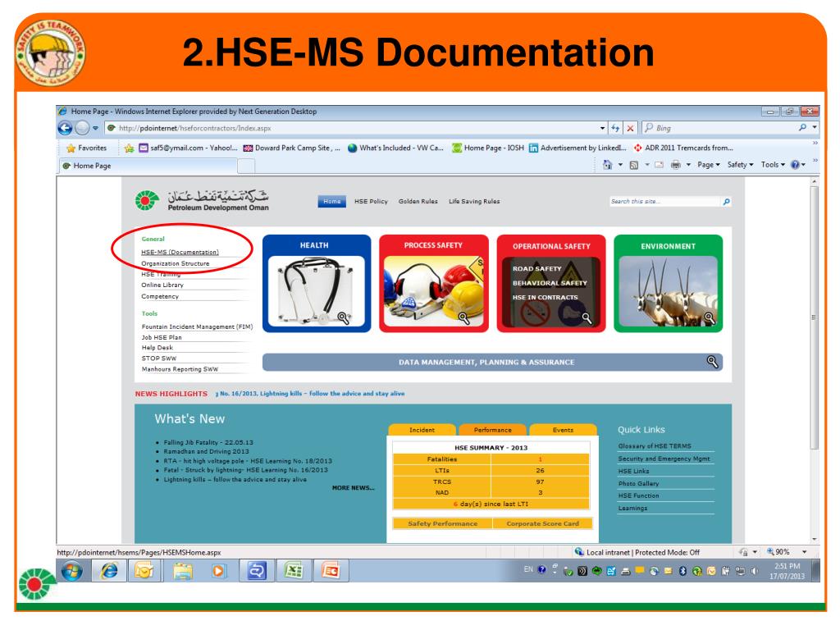Click the Feeds icon in command bar
840x630 pixels.
tap(634, 165)
